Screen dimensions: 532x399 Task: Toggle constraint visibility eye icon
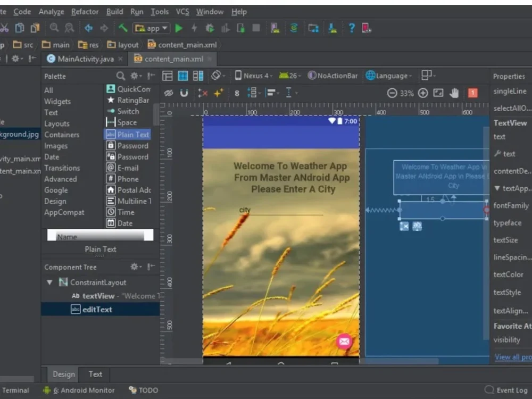[x=169, y=93]
